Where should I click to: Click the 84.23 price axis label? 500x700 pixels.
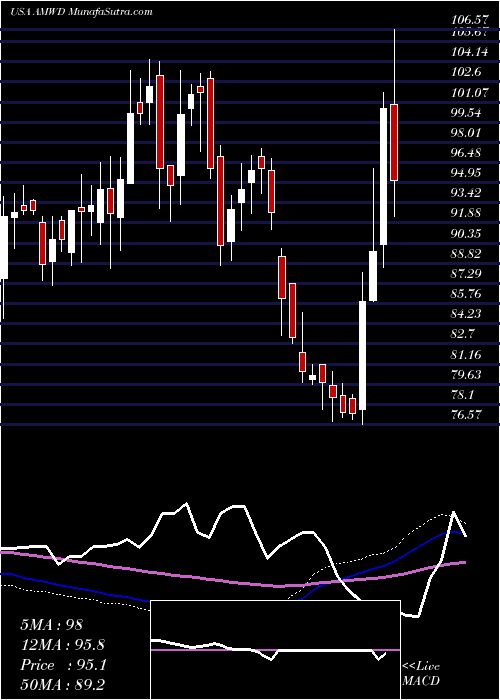[466, 314]
